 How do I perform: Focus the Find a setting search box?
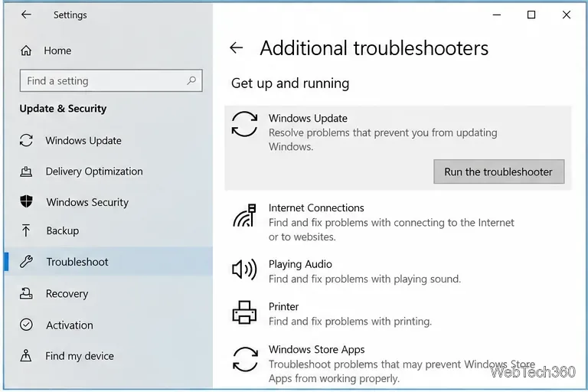point(111,80)
